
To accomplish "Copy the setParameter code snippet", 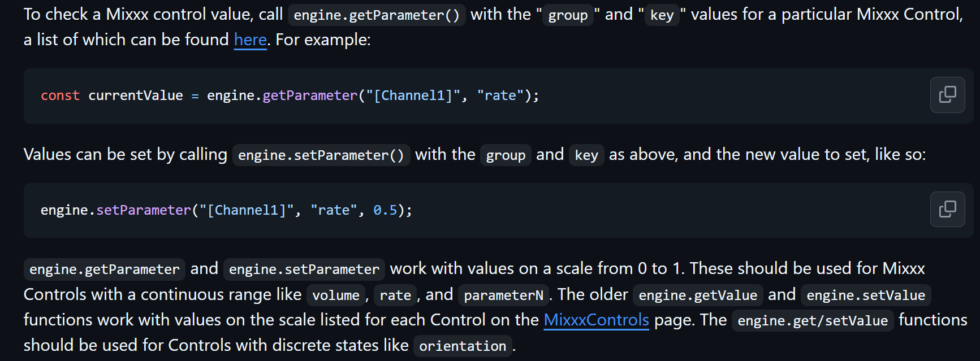I will (x=947, y=209).
